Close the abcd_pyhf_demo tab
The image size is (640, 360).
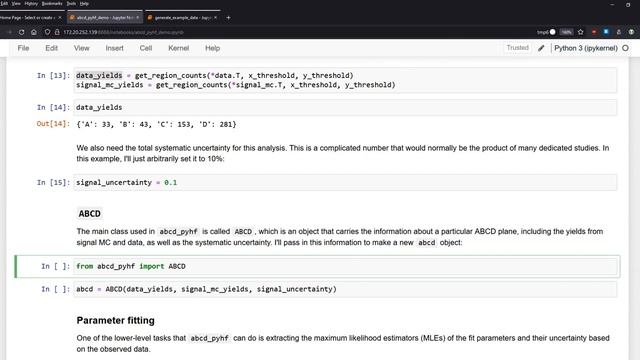click(x=138, y=18)
